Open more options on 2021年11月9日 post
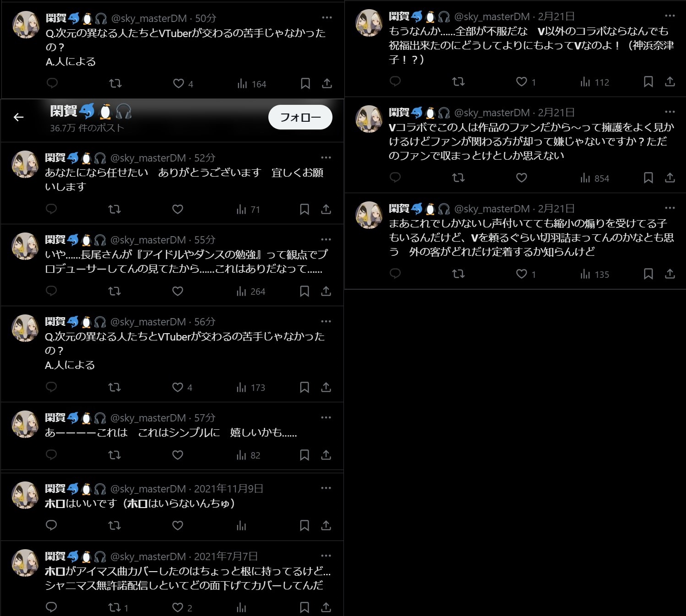Viewport: 686px width, 616px height. click(326, 488)
